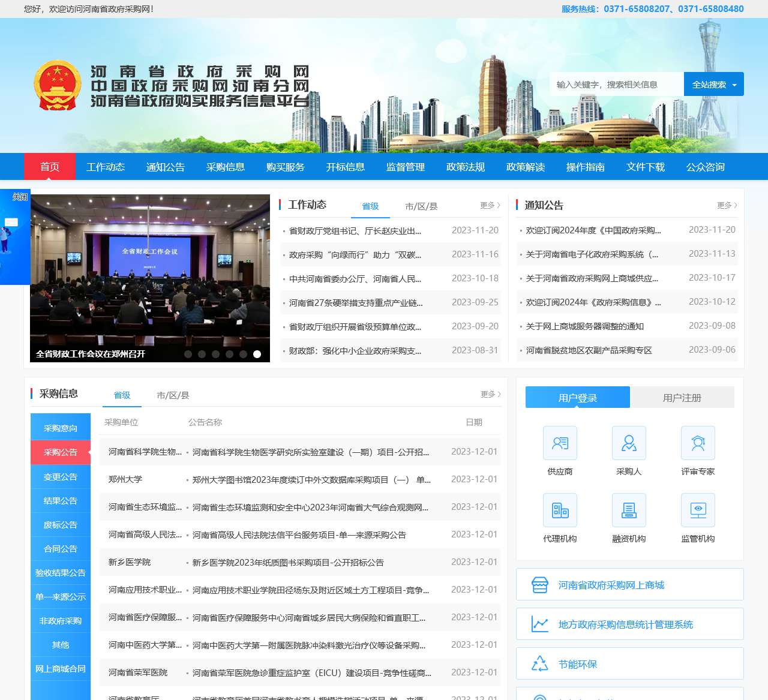Open 新乡医学院2023年纸质图书采购项目 announcement
768x700 pixels.
pyautogui.click(x=288, y=563)
